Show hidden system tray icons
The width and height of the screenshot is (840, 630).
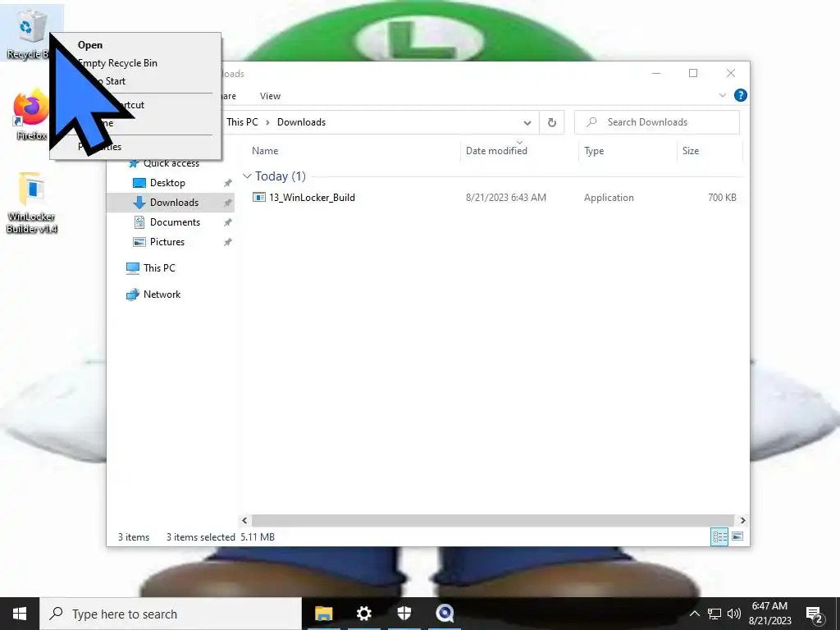coord(694,614)
